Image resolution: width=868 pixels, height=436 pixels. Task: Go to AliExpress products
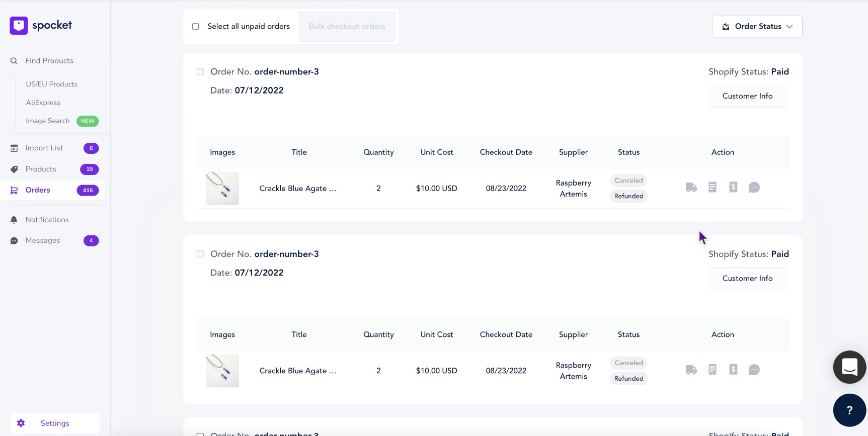pyautogui.click(x=43, y=103)
